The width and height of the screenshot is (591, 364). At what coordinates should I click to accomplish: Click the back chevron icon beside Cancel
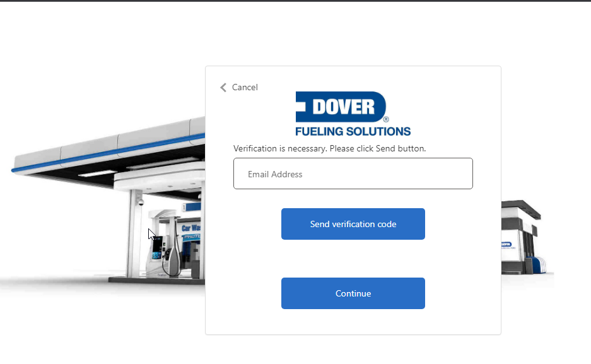point(223,88)
